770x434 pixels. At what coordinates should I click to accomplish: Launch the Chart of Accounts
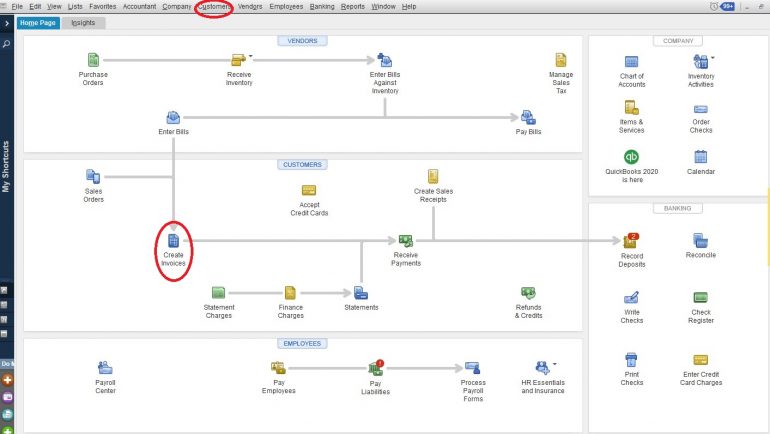click(x=631, y=63)
